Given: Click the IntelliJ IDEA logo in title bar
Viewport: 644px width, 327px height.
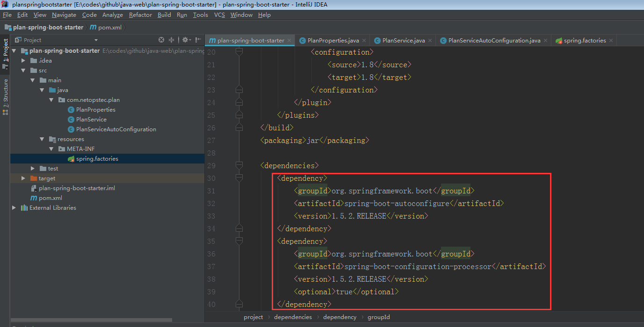Looking at the screenshot, I should coord(5,4).
